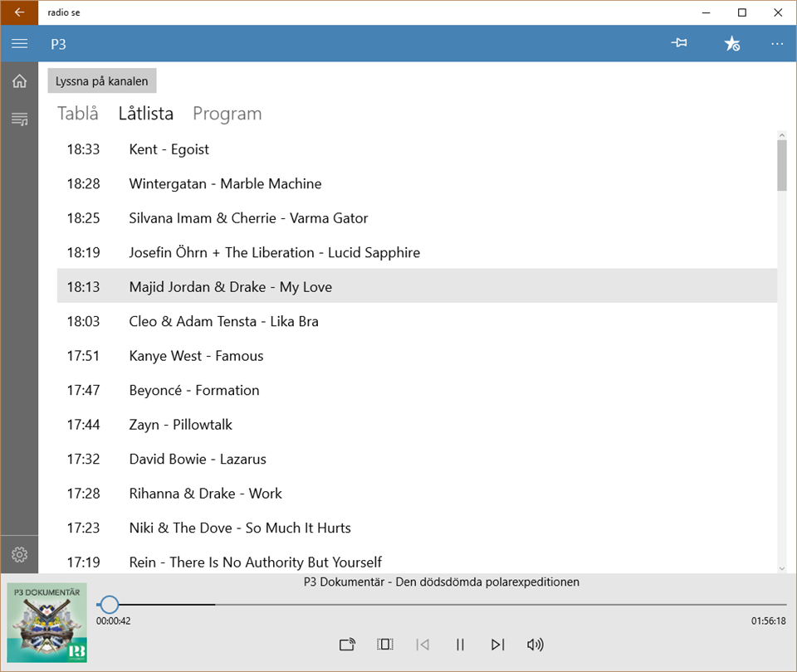Viewport: 797px width, 672px height.
Task: Click the P3 channel heading
Action: [58, 44]
